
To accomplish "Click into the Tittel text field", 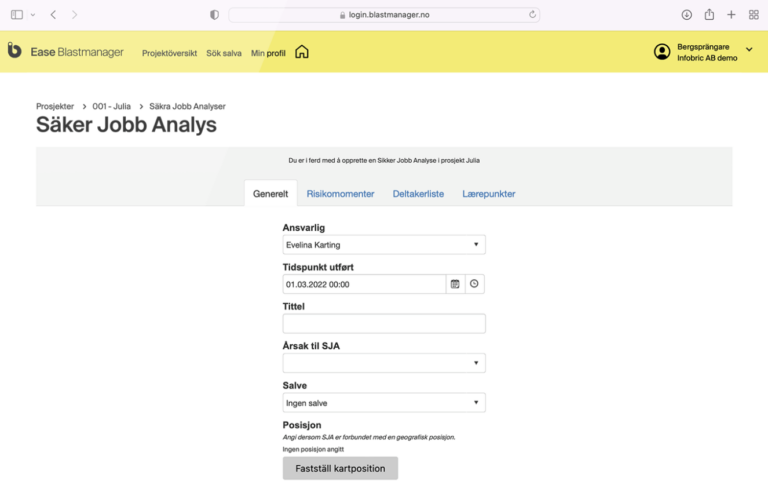I will coord(384,324).
